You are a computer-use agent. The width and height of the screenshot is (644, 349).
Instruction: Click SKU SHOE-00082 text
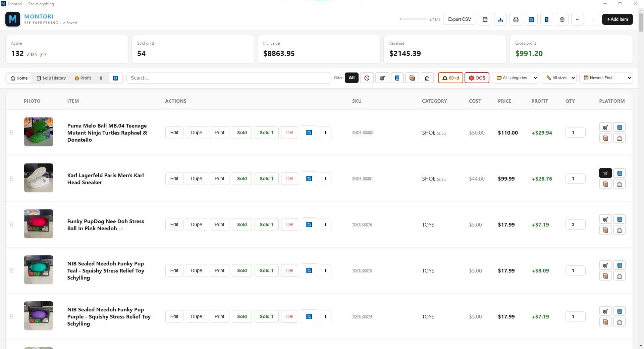pyautogui.click(x=362, y=133)
